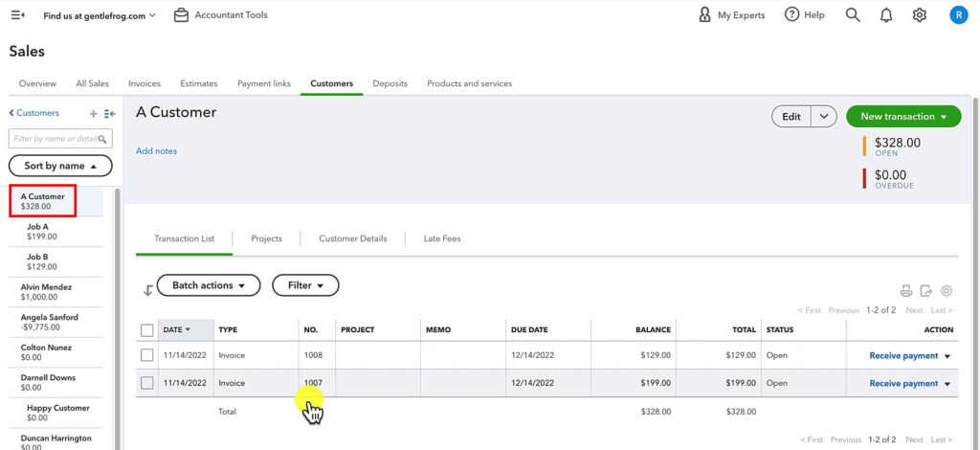980x450 pixels.
Task: Open the settings gear in header
Action: pyautogui.click(x=920, y=15)
